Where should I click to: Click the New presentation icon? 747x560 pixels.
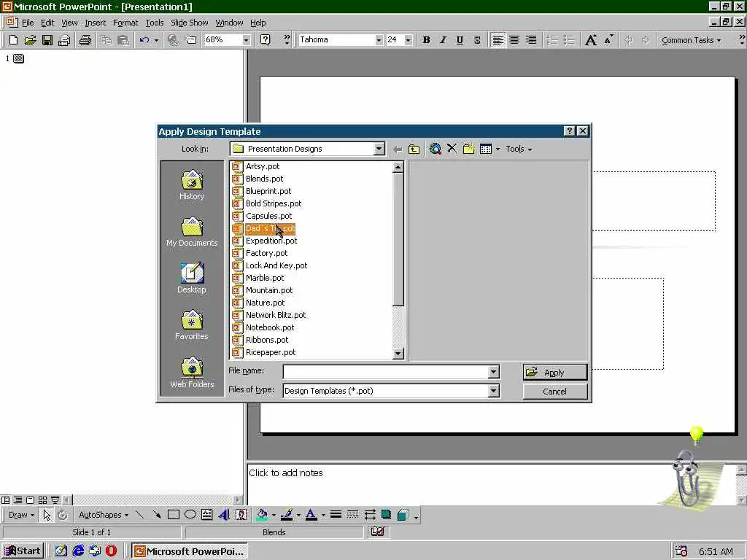[x=13, y=40]
